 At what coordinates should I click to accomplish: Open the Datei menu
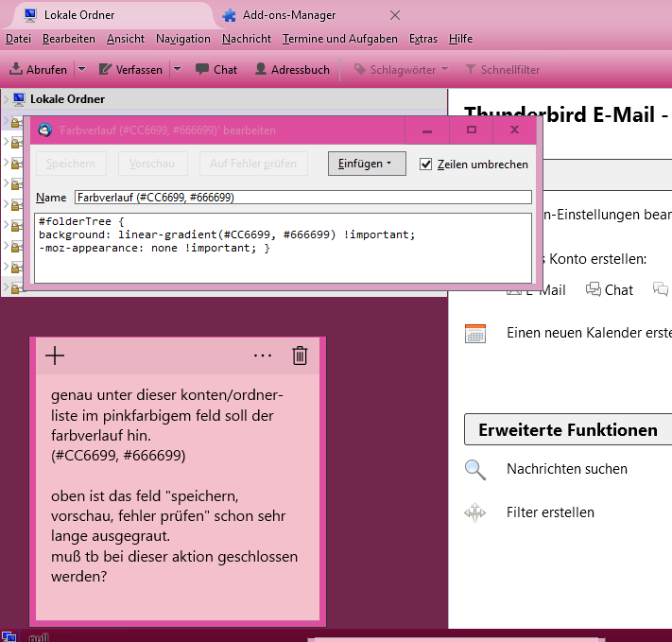click(18, 39)
